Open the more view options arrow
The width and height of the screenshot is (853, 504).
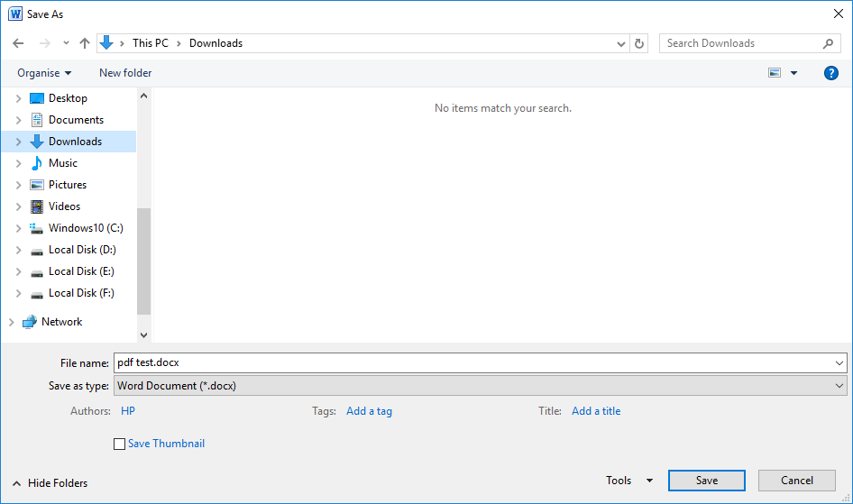(x=793, y=73)
